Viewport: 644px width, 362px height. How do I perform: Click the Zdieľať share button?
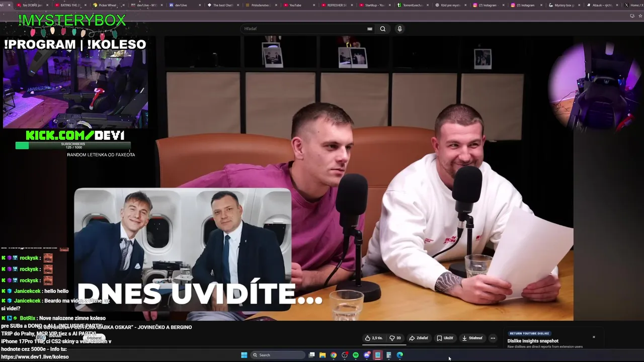419,338
